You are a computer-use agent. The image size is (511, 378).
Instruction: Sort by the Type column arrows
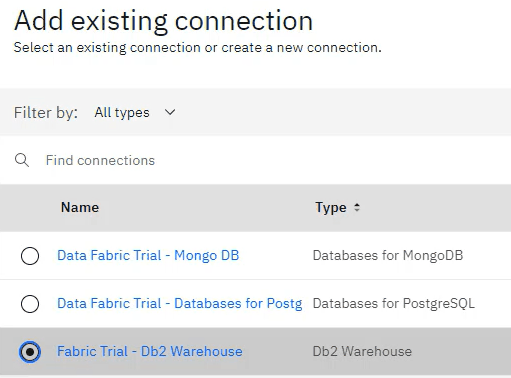point(357,207)
